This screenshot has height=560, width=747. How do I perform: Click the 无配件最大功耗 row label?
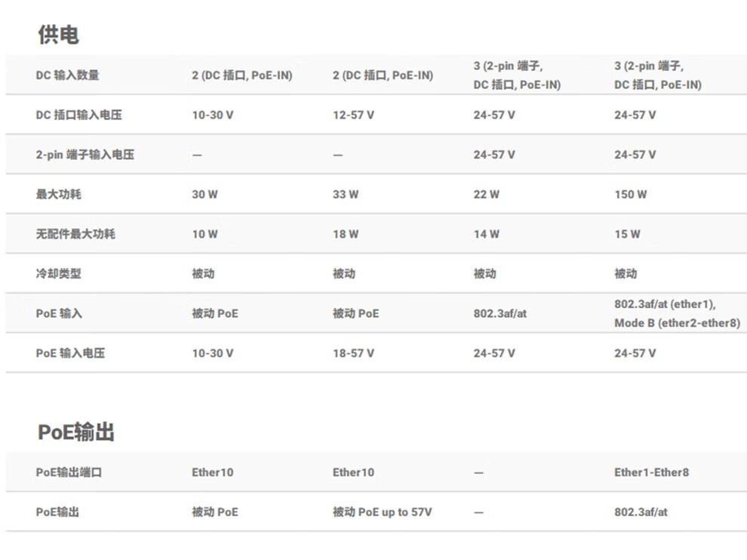75,234
